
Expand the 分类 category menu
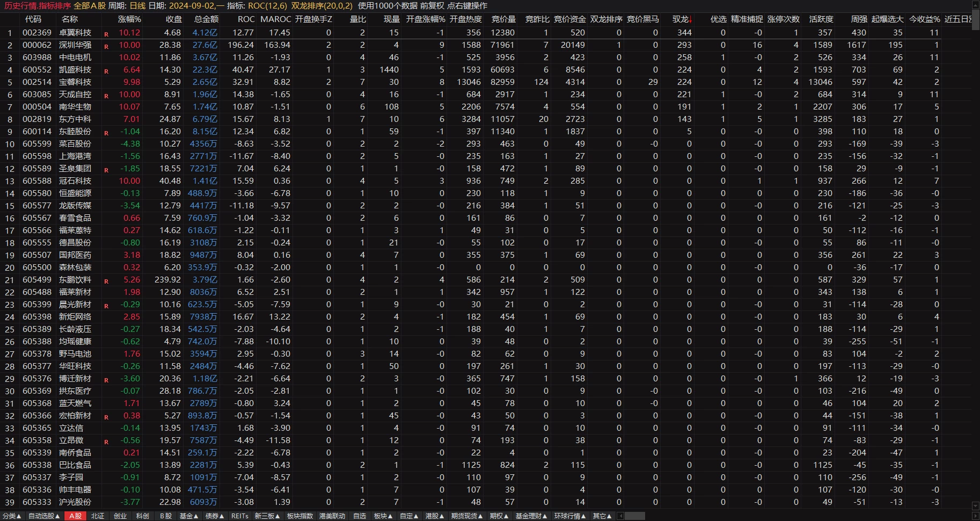coord(12,516)
